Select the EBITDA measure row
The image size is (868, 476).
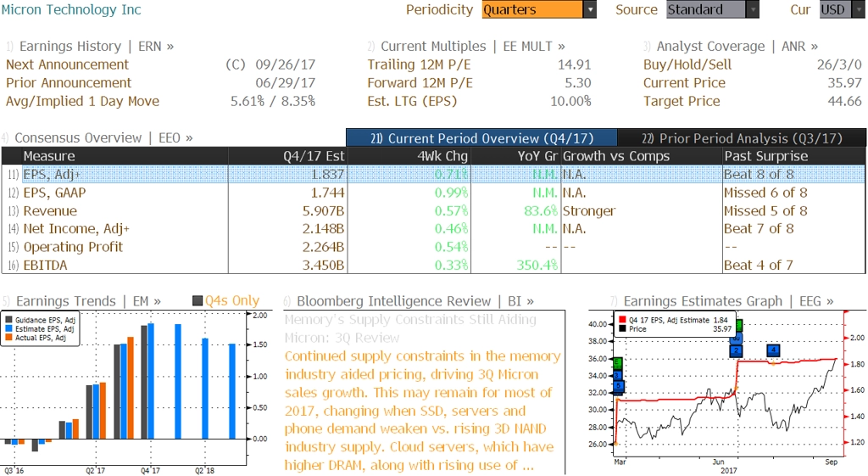tap(433, 265)
